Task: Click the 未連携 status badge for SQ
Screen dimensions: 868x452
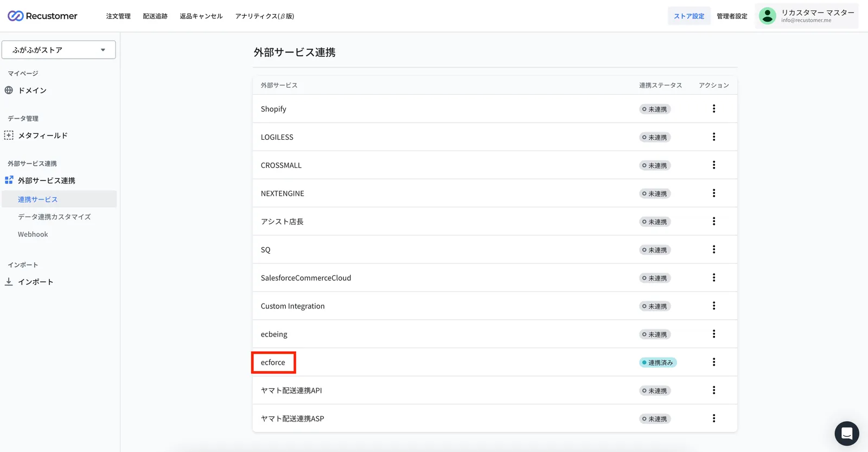Action: coord(655,250)
